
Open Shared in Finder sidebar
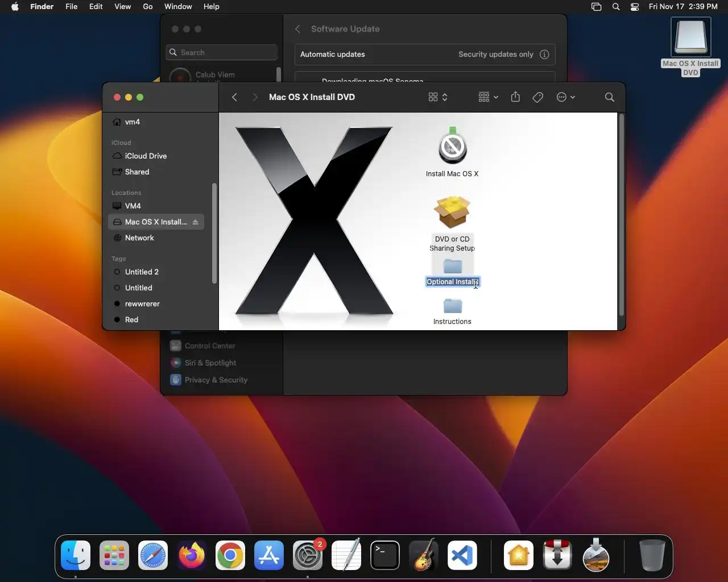click(155, 172)
